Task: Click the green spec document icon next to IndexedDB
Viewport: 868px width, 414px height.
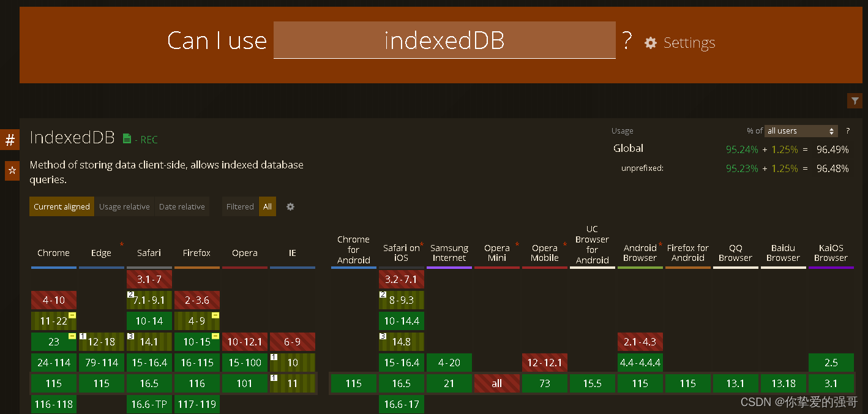Action: point(127,138)
